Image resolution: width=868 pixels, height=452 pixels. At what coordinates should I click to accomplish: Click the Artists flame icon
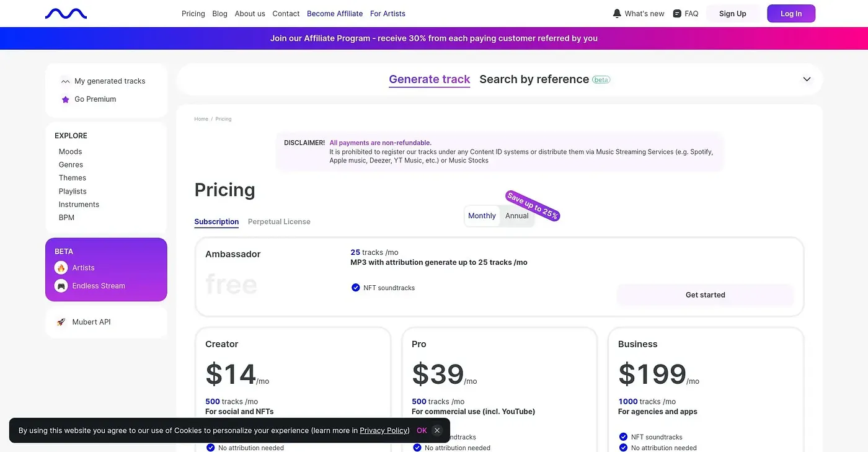[61, 268]
